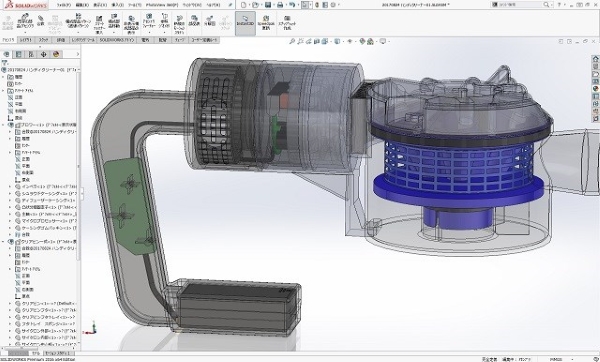Toggle the Instant3D button
Image resolution: width=600 pixels, height=362 pixels.
tap(245, 23)
